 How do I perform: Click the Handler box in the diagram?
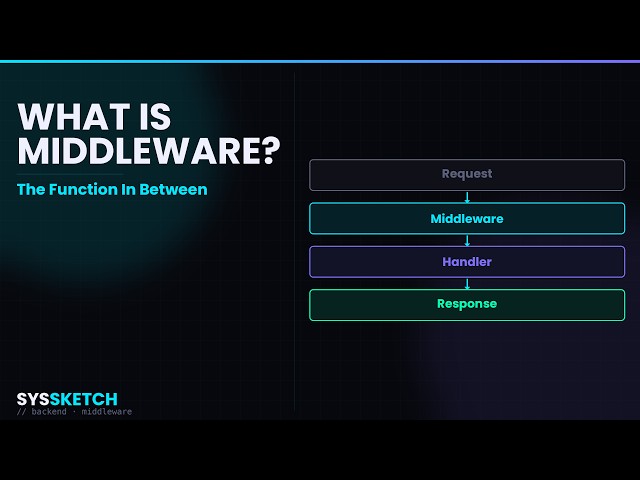point(467,262)
